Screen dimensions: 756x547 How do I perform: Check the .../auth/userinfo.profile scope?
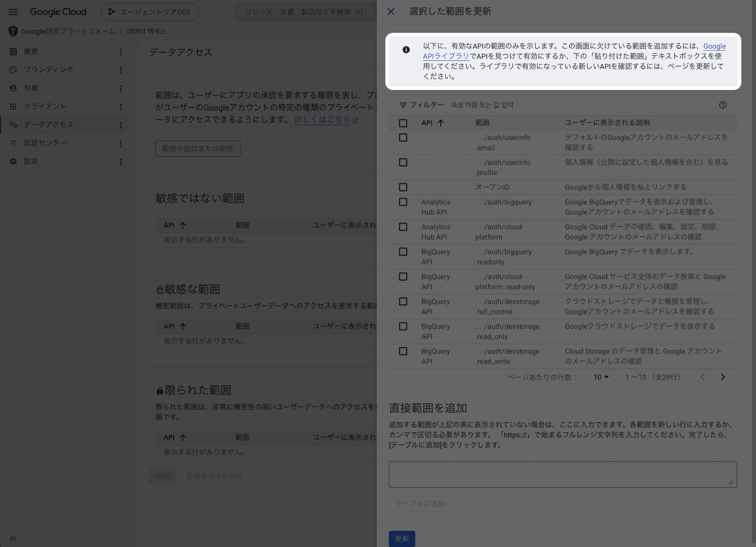point(403,162)
